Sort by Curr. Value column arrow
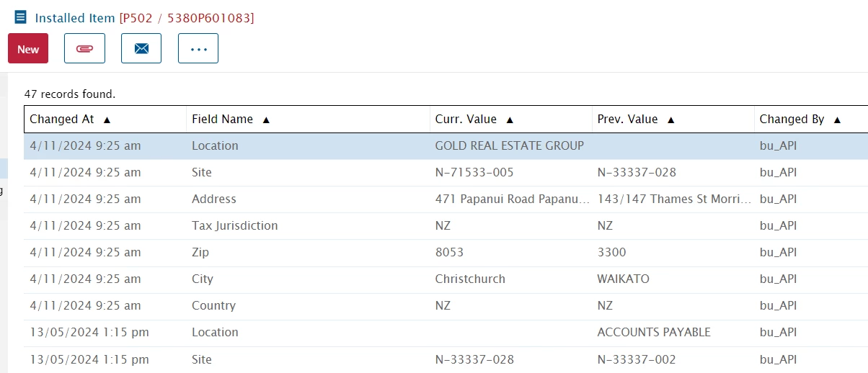The image size is (868, 373). (510, 120)
